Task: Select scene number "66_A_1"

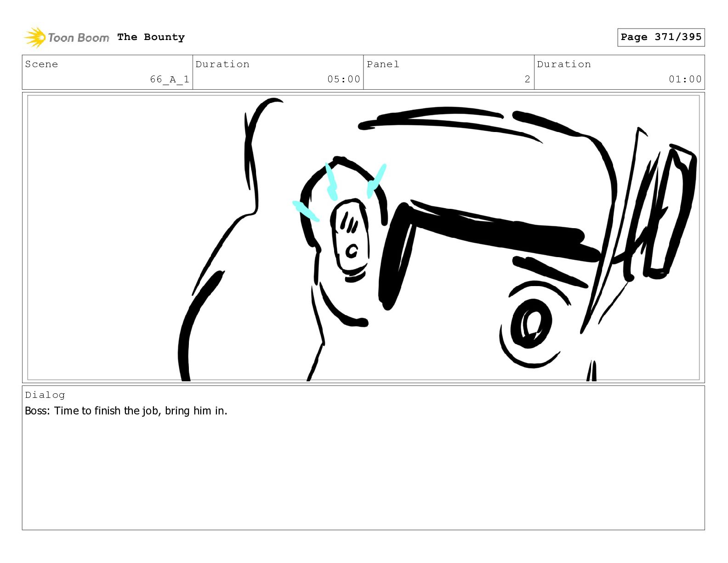Action: [170, 79]
